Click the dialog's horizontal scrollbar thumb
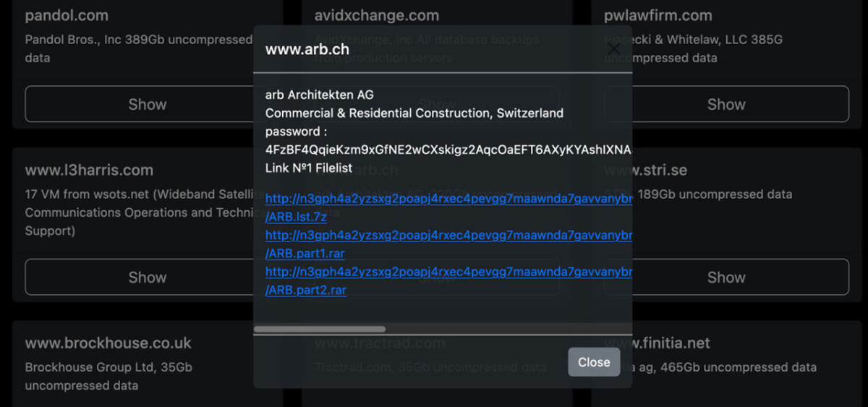This screenshot has width=868, height=407. tap(319, 329)
